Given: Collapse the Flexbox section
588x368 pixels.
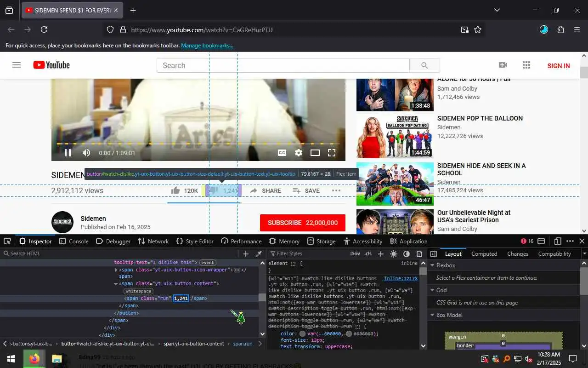Looking at the screenshot, I should [x=432, y=265].
